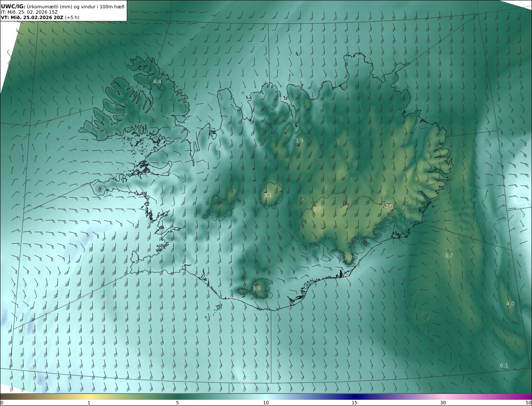The width and height of the screenshot is (532, 406).
Task: Click the 3.2 value label on Öræfajökull
Action: pos(348,257)
